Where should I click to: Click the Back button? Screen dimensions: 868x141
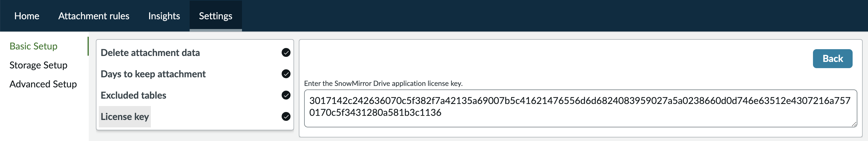click(x=832, y=59)
